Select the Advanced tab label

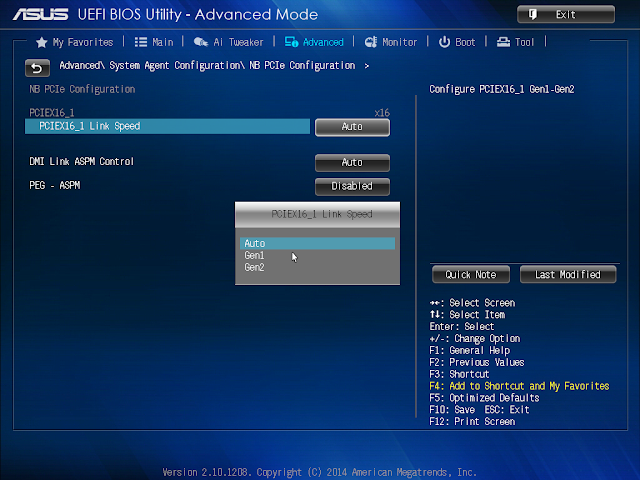click(x=323, y=42)
